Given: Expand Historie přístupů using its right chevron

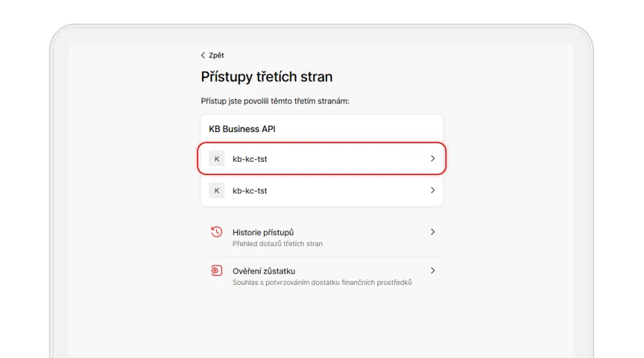Looking at the screenshot, I should click(x=432, y=232).
